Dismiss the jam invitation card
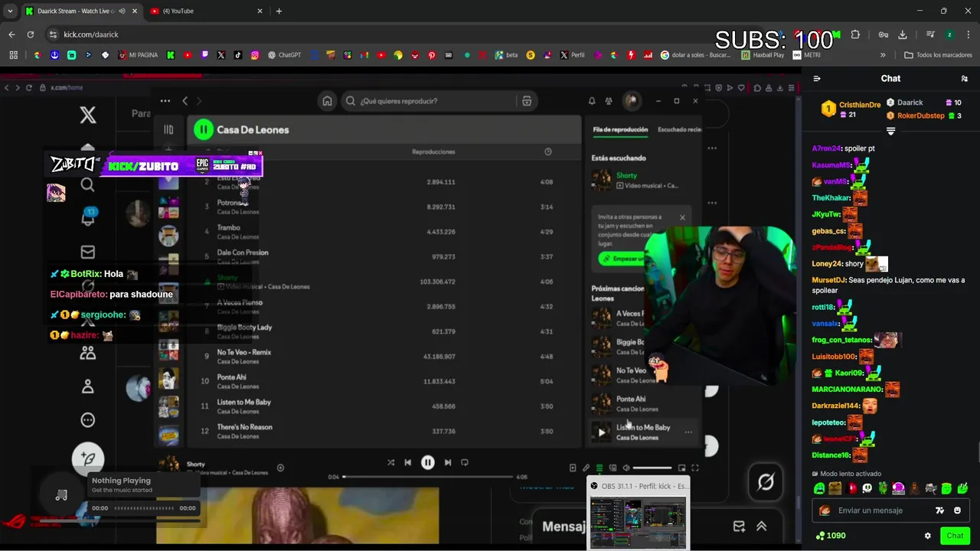Viewport: 980px width, 551px height. pos(682,217)
